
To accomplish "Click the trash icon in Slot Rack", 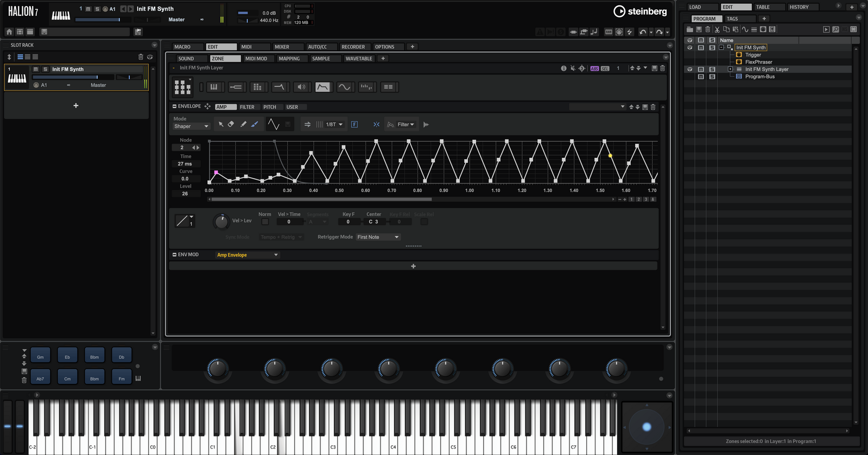I will (x=141, y=57).
